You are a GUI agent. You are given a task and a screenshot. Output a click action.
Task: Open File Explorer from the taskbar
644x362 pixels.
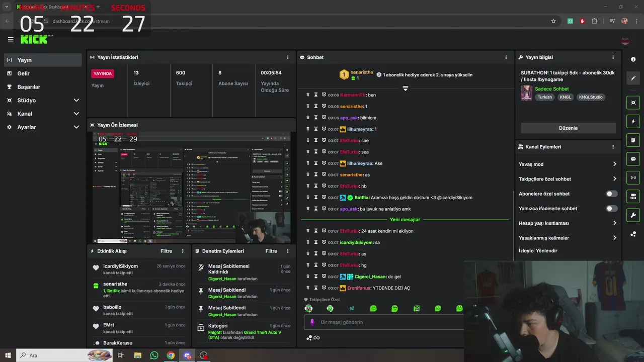[x=137, y=355]
